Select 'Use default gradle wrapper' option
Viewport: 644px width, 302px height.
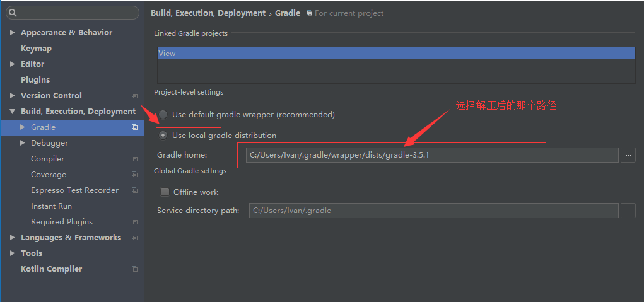[163, 115]
